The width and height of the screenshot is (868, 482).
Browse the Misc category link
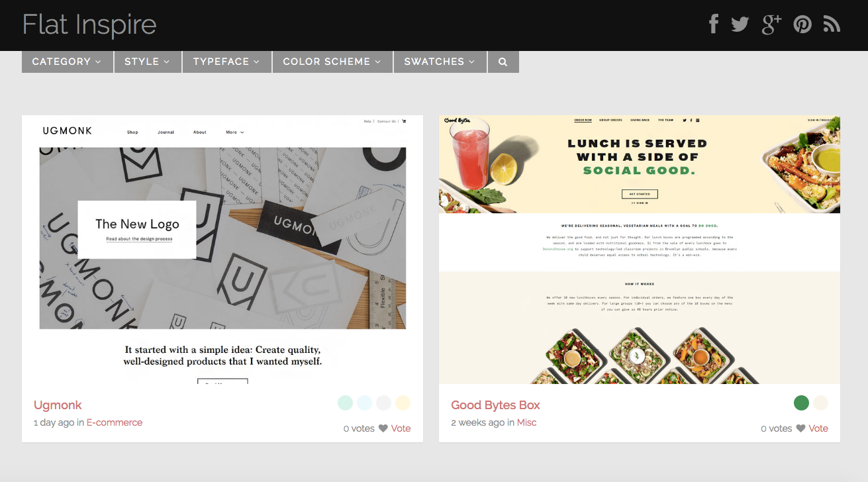point(527,422)
